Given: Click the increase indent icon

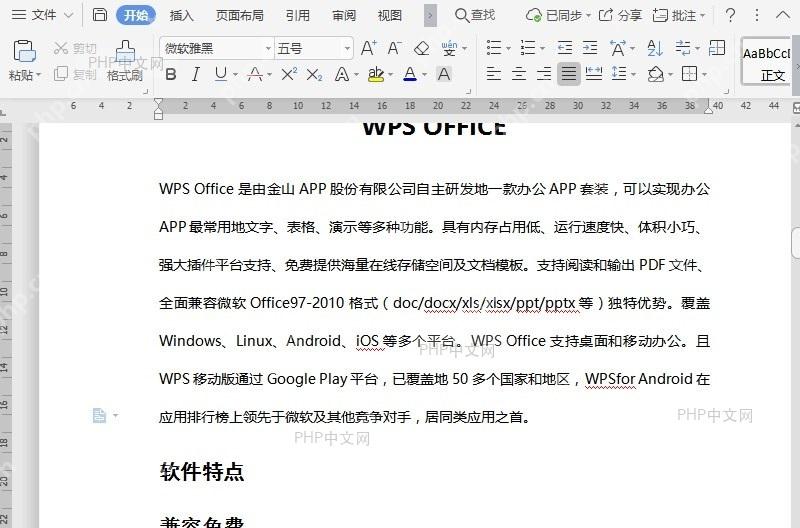Looking at the screenshot, I should pyautogui.click(x=590, y=48).
